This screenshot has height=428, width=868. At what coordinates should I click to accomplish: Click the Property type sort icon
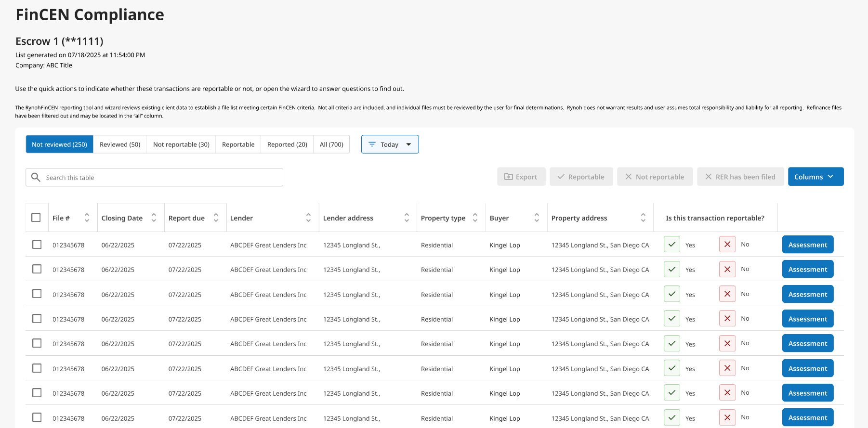click(x=475, y=218)
